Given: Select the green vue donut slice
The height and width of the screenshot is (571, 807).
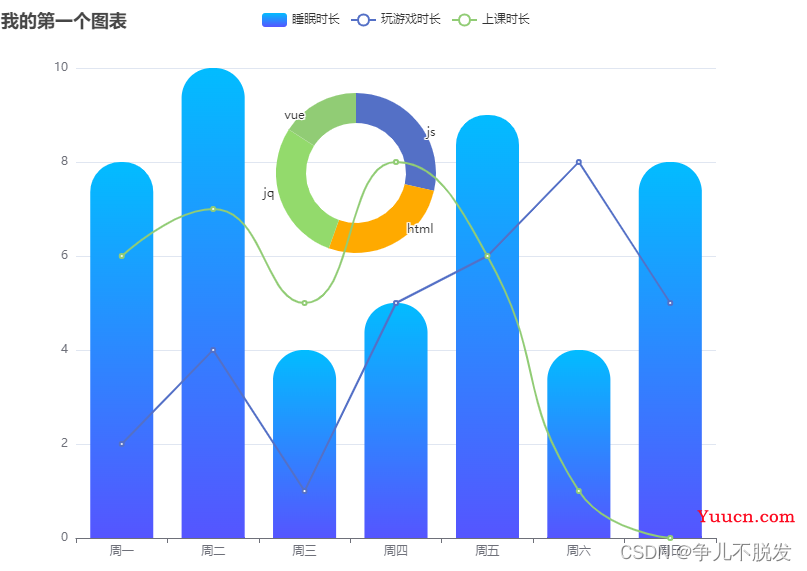Looking at the screenshot, I should [x=327, y=114].
